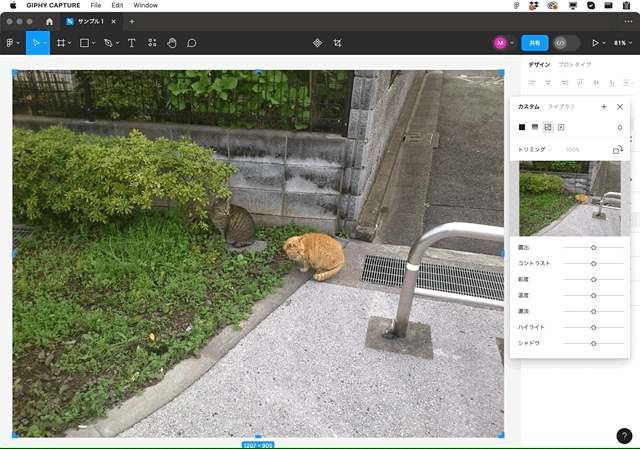Click the image preview thumbnail in panel

(570, 198)
